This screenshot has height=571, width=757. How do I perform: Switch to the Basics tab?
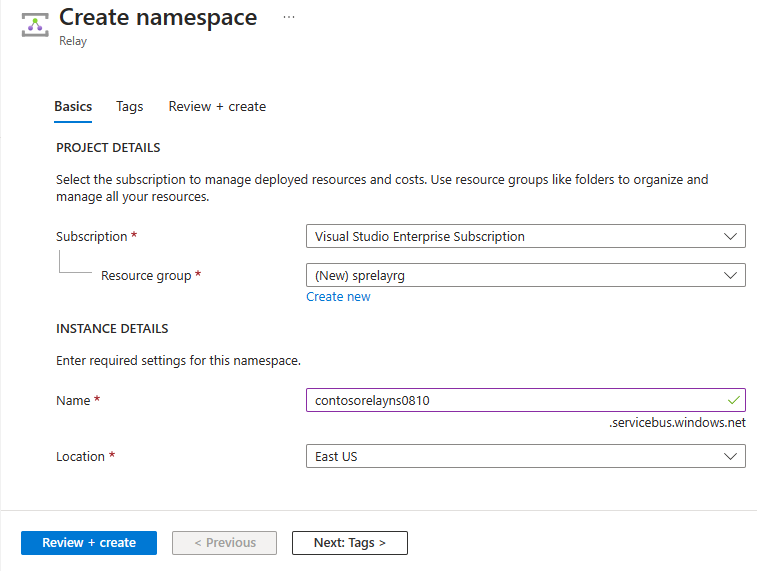pyautogui.click(x=73, y=106)
